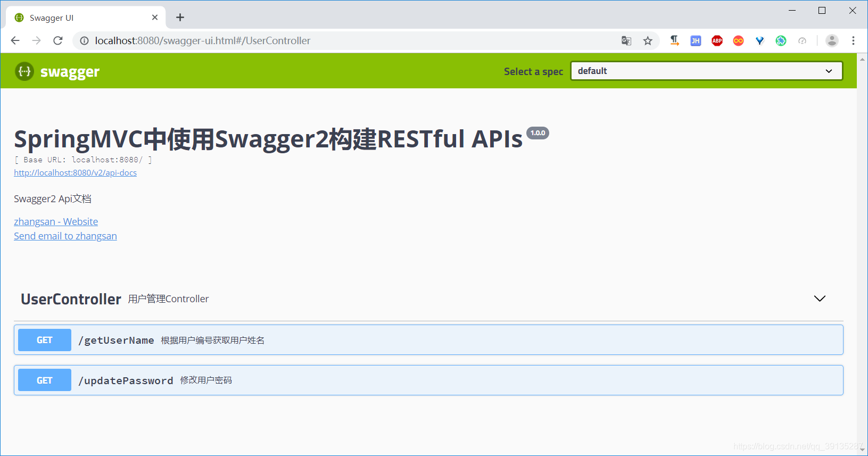Click the /getUserName path text
The width and height of the screenshot is (868, 456).
116,341
